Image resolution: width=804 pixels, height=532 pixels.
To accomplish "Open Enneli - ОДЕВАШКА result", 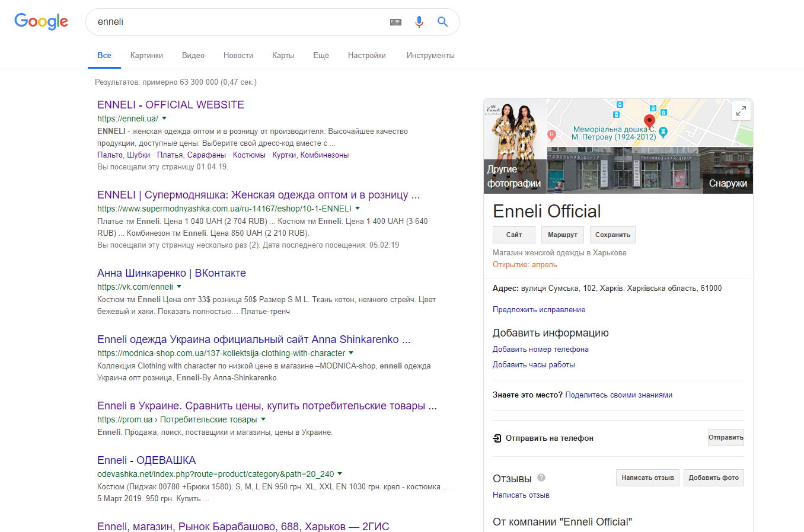I will click(146, 460).
